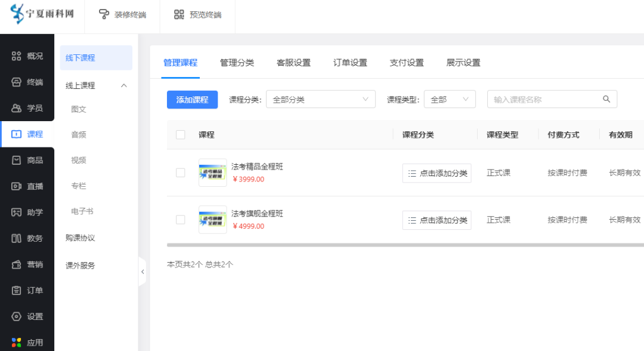Viewport: 644px width, 351px height.
Task: Click the 预览终端 QR code icon
Action: [x=179, y=14]
